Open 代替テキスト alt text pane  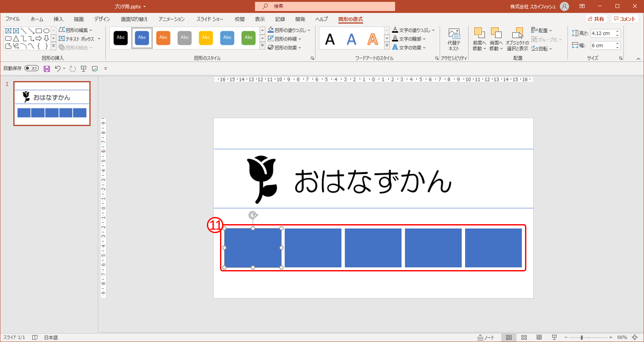[x=454, y=40]
